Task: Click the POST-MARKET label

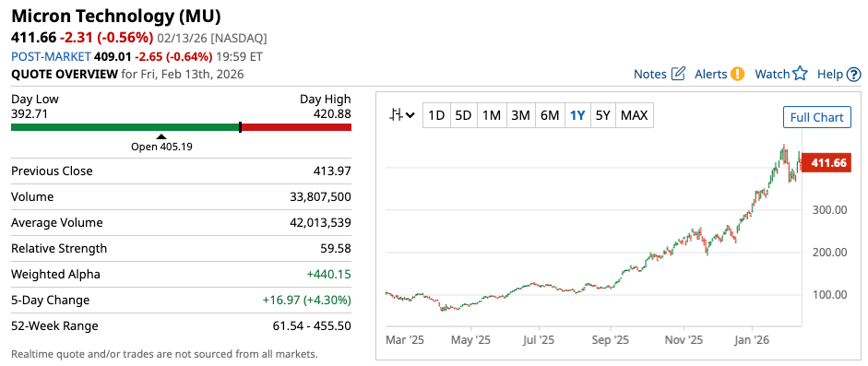Action: [51, 56]
